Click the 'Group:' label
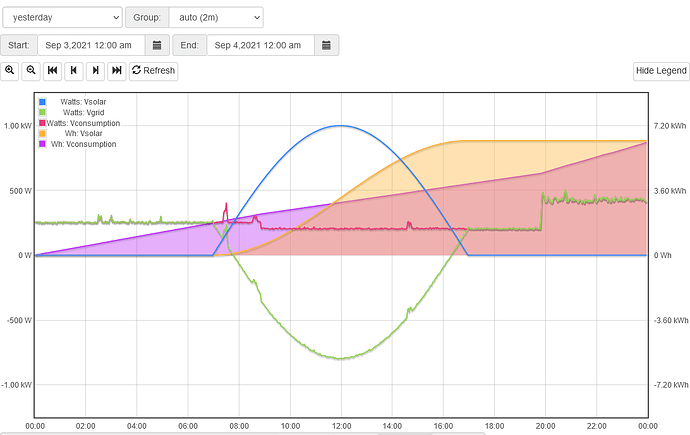This screenshot has width=690, height=435. (147, 18)
